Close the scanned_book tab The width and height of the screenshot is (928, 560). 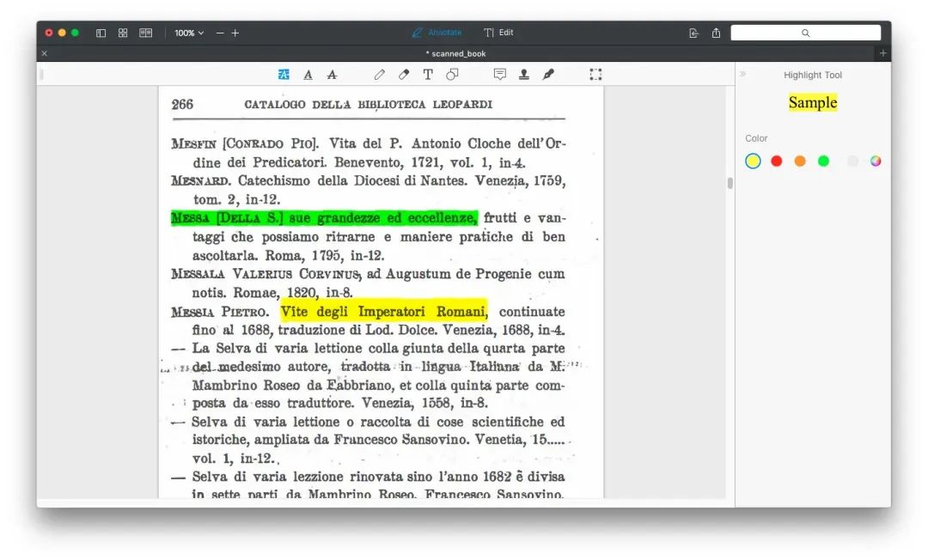[x=45, y=53]
